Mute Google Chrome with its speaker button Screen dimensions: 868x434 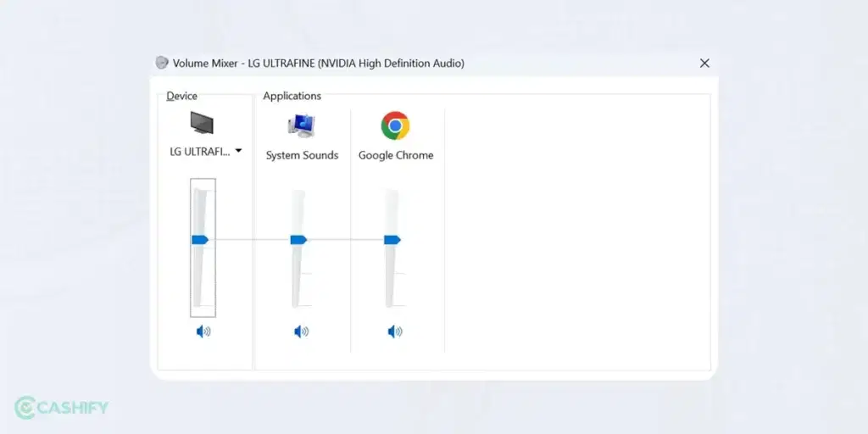[395, 331]
